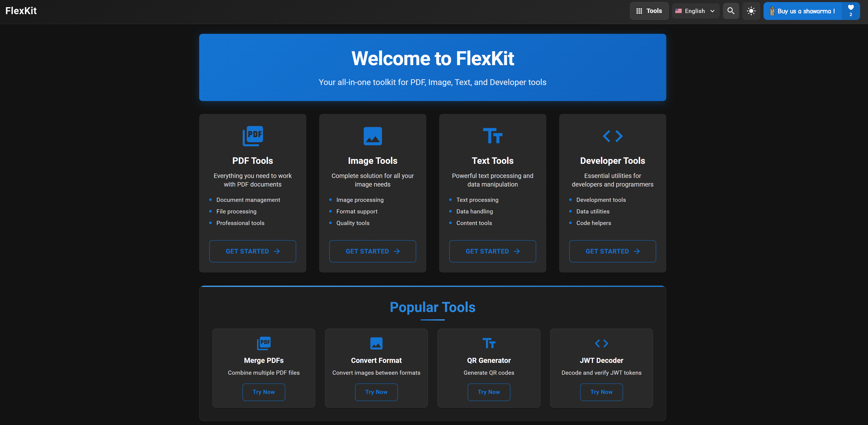
Task: Click the Text Tools Tt icon
Action: point(492,136)
